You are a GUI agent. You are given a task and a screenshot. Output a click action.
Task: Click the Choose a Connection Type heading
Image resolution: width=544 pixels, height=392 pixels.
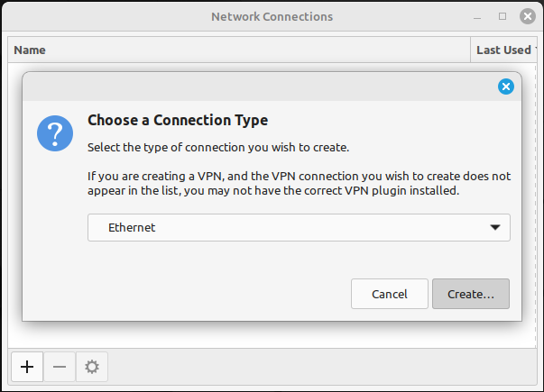coord(178,120)
